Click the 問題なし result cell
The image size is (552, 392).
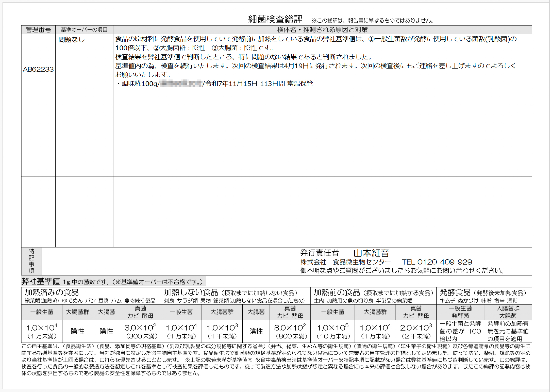click(72, 40)
